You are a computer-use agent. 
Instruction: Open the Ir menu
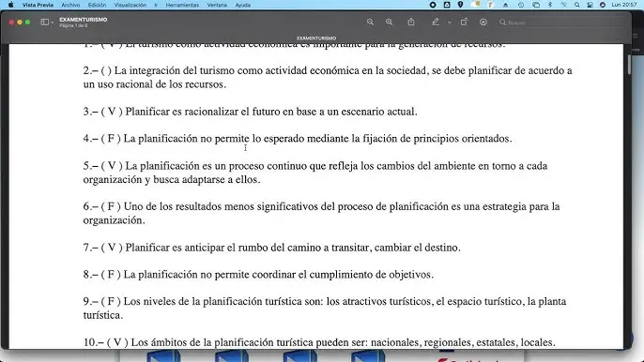(x=156, y=5)
